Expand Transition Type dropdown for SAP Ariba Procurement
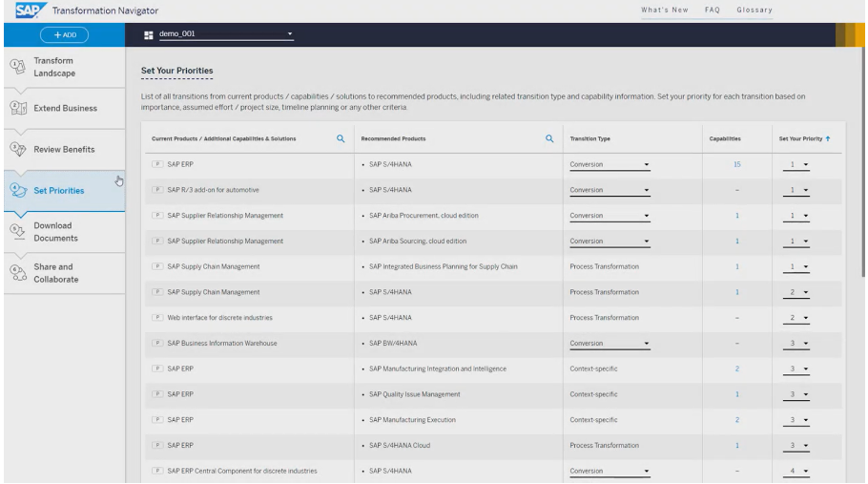The width and height of the screenshot is (868, 484). [x=646, y=216]
